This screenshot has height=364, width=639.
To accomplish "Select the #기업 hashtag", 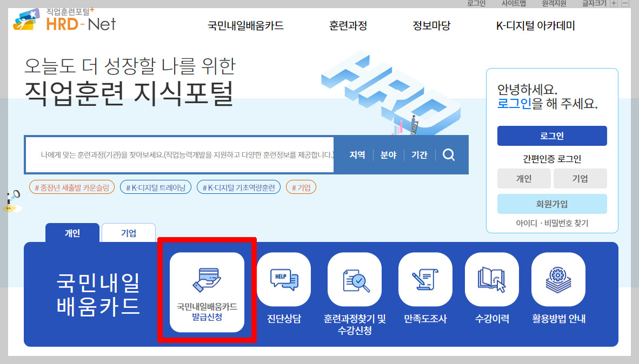I will pos(301,187).
